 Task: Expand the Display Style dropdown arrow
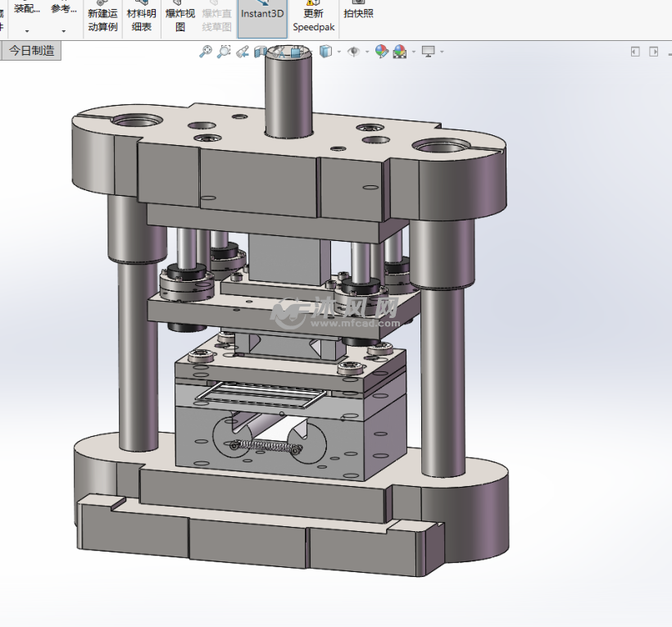tap(338, 52)
